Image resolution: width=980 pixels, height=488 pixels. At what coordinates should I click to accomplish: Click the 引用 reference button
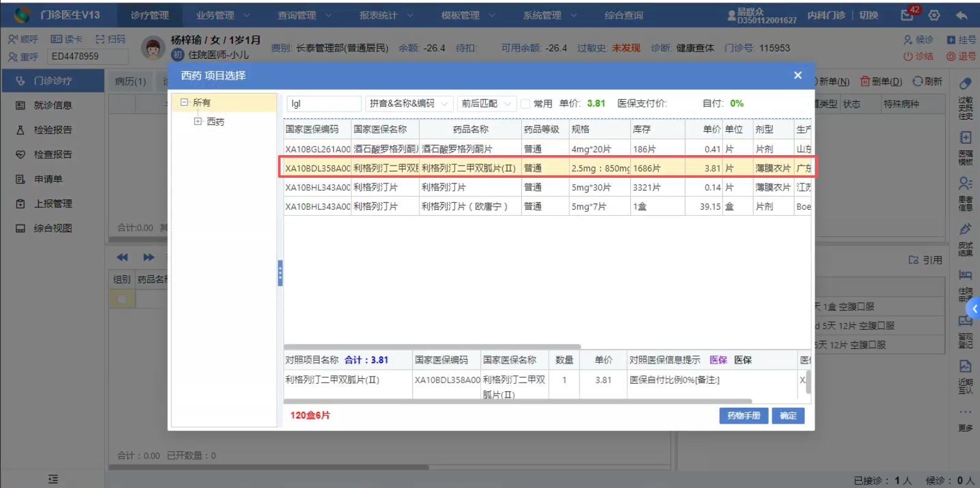coord(925,260)
